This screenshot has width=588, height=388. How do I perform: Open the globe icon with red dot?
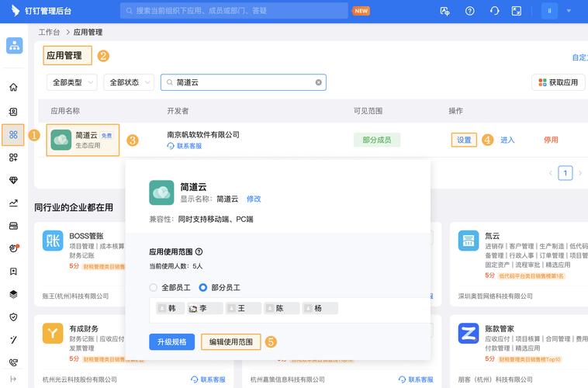(x=13, y=248)
